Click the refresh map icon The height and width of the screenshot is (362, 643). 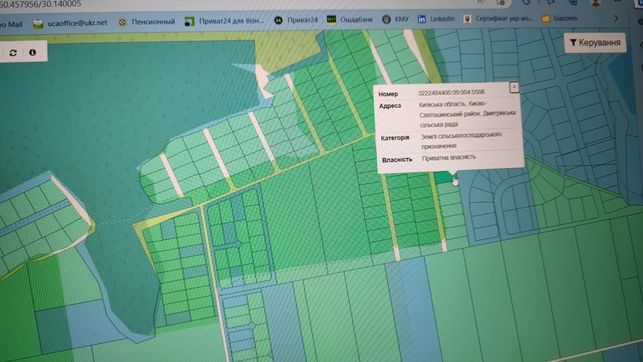click(x=13, y=52)
